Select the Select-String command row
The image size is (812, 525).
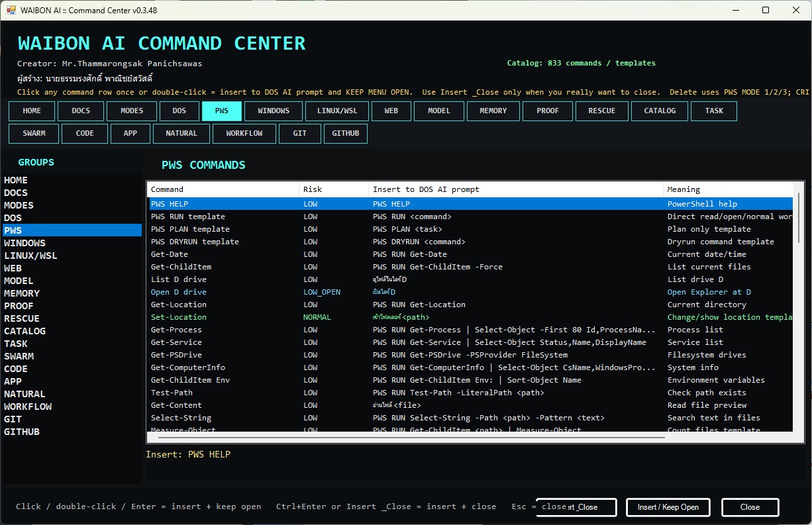[x=470, y=418]
